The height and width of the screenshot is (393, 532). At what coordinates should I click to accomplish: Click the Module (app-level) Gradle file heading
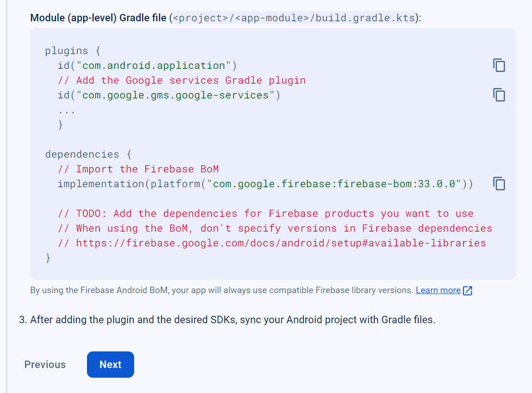pos(97,18)
